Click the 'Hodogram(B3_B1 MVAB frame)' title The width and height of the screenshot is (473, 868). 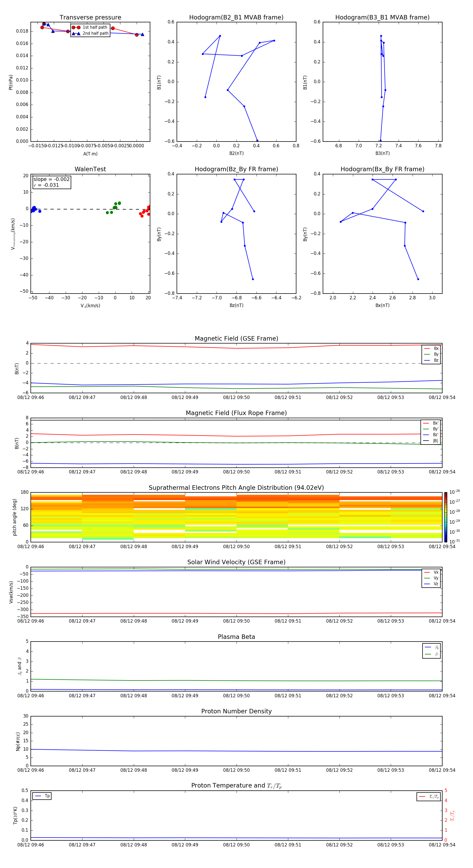382,18
